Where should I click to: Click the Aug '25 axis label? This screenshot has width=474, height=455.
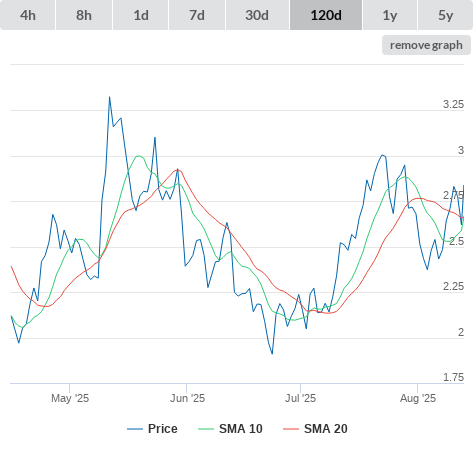coord(418,398)
